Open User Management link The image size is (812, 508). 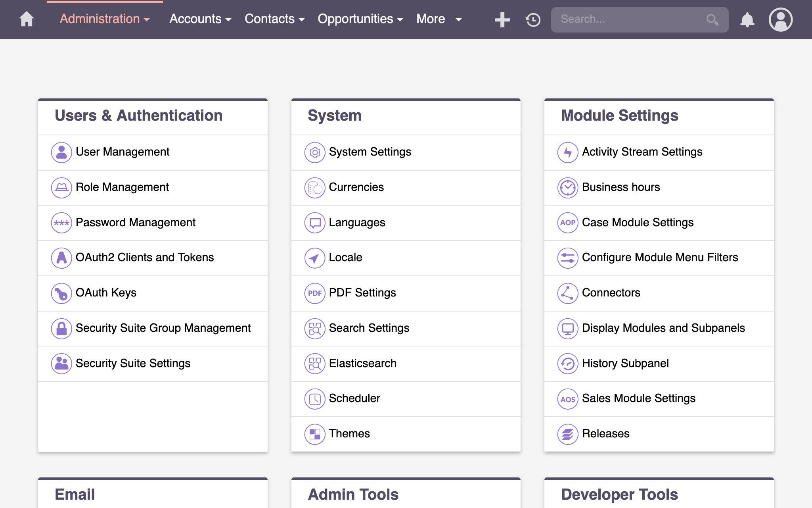click(x=123, y=152)
